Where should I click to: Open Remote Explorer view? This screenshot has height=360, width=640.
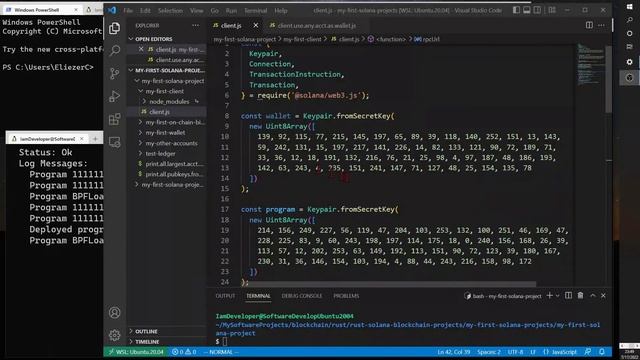[115, 142]
